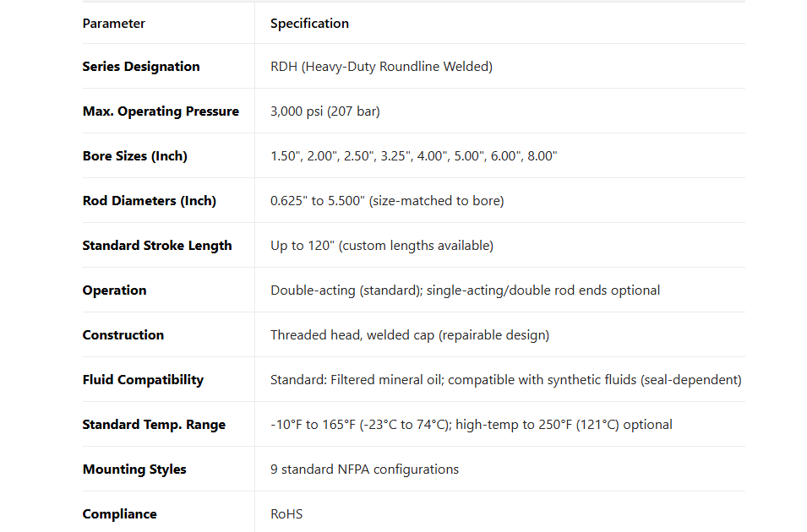Viewport: 807px width, 532px height.
Task: Click the RDH Heavy-Duty Roundline Welded text
Action: point(381,67)
